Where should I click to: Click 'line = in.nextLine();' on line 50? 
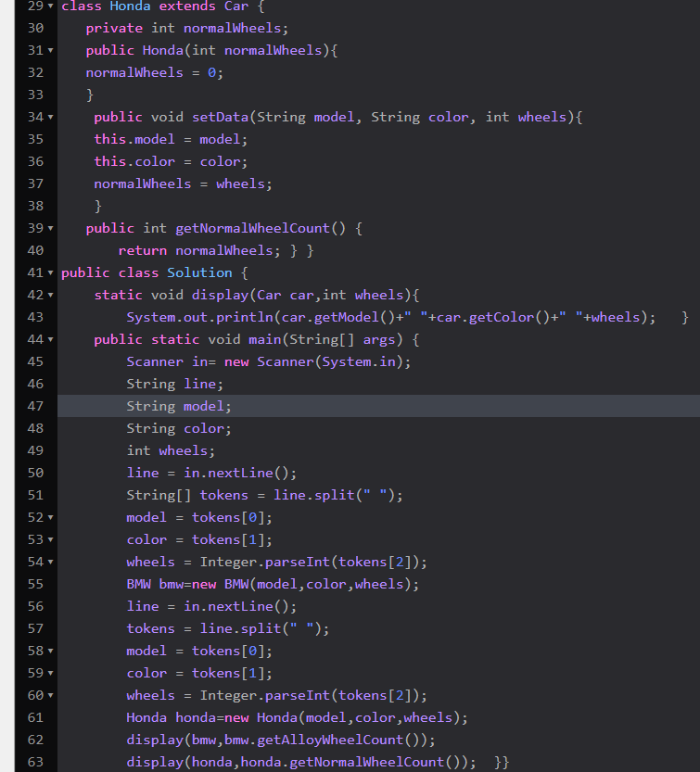[211, 474]
